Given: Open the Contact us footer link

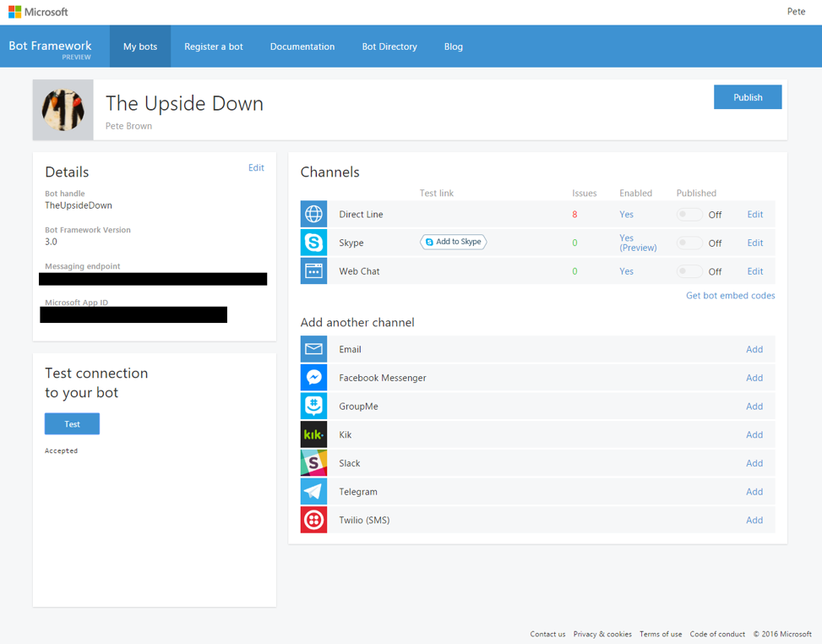Looking at the screenshot, I should [x=547, y=634].
